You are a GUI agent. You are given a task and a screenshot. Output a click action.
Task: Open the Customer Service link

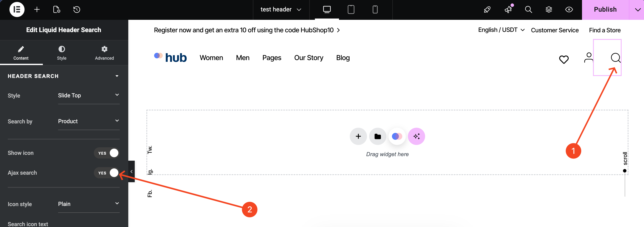(x=555, y=30)
